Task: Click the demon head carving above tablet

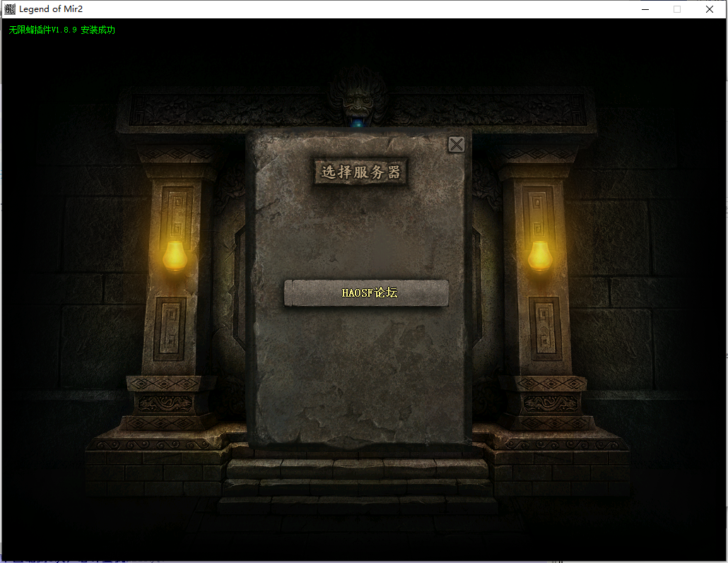Action: (358, 95)
